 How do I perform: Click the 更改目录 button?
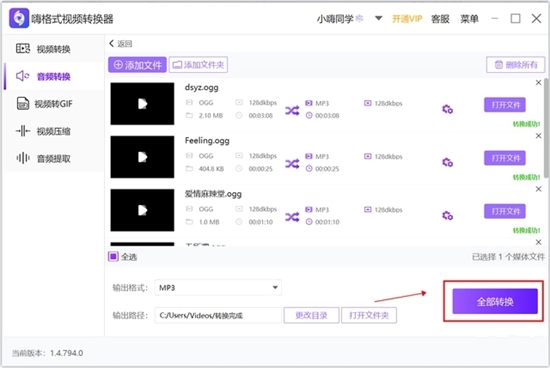(x=311, y=315)
